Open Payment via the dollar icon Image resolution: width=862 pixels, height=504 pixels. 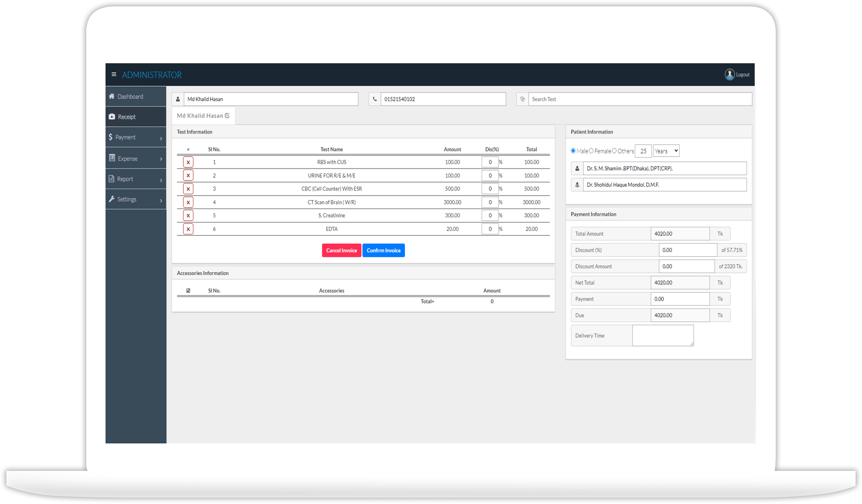[x=111, y=137]
